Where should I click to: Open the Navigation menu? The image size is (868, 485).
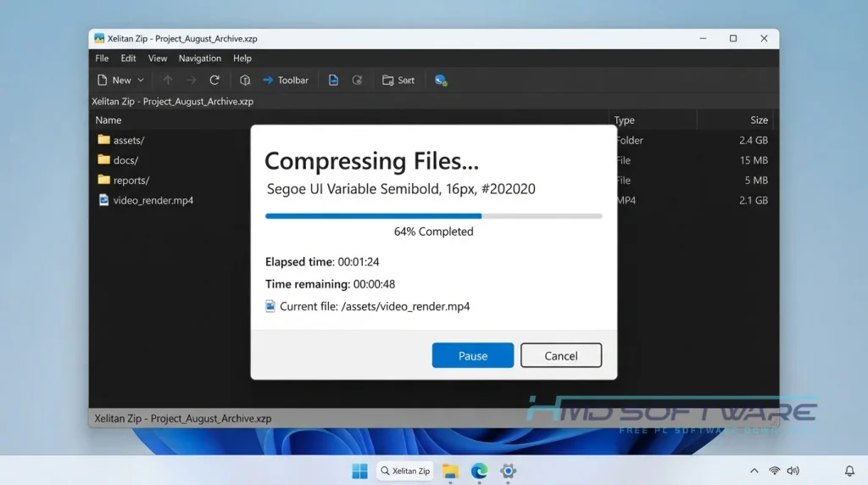point(200,59)
